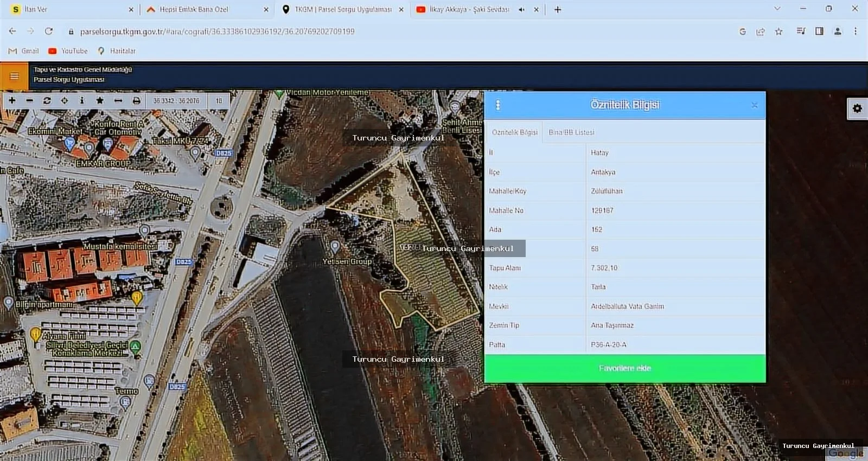
Task: Open browser side panel icon
Action: [x=819, y=31]
